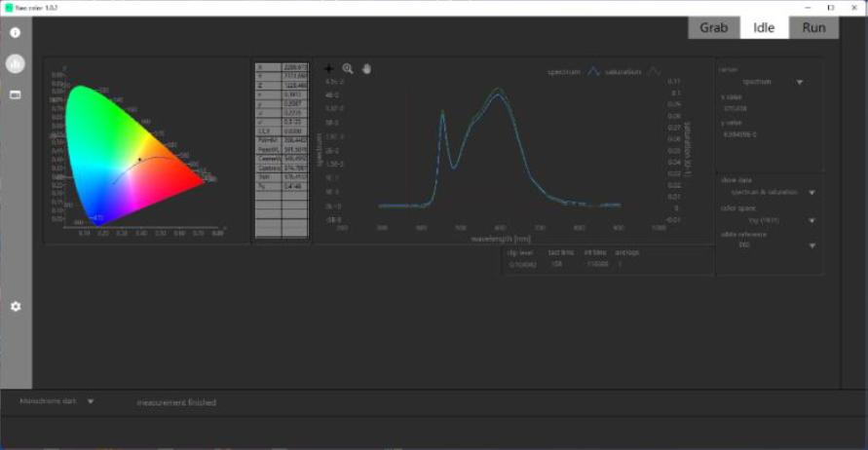Select the crosshair cursor tool above graph
Screen dimensions: 868x450
pos(329,69)
